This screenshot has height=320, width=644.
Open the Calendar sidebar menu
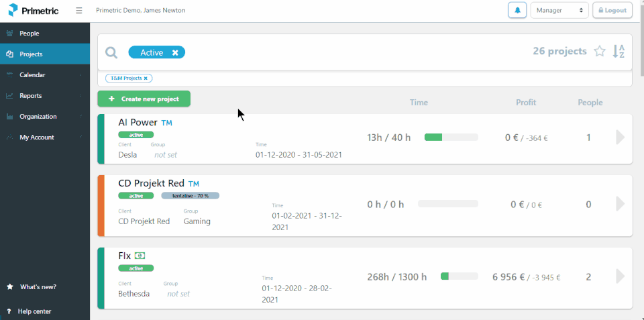click(32, 75)
